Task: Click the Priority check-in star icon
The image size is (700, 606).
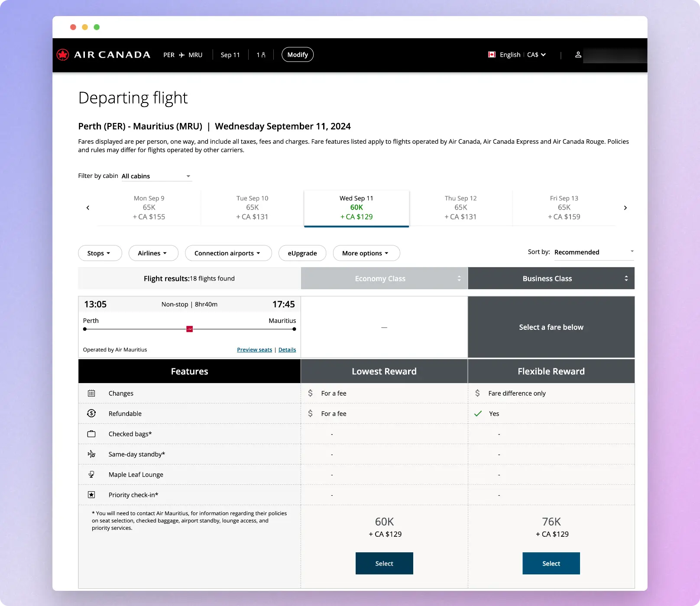Action: tap(91, 495)
